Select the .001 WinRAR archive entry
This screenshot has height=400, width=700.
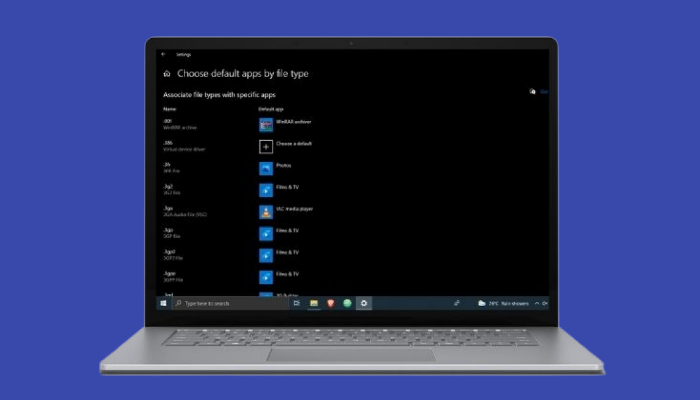[180, 124]
